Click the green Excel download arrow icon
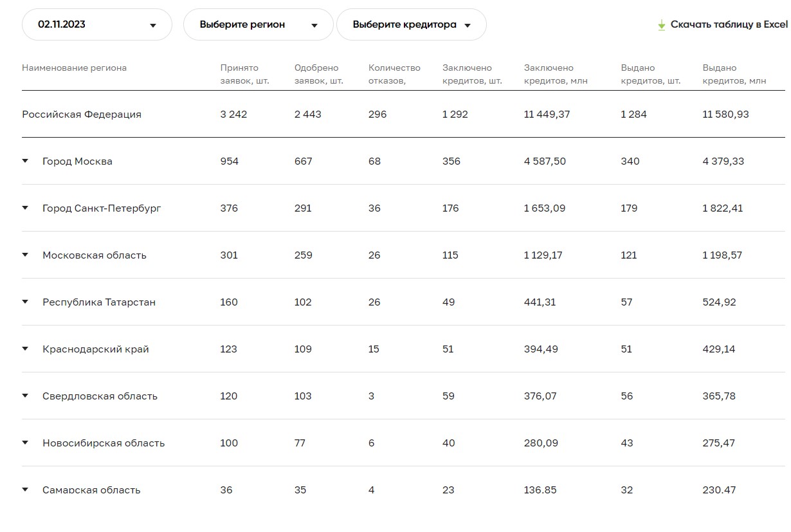Screen dimensions: 791x532 [x=661, y=25]
